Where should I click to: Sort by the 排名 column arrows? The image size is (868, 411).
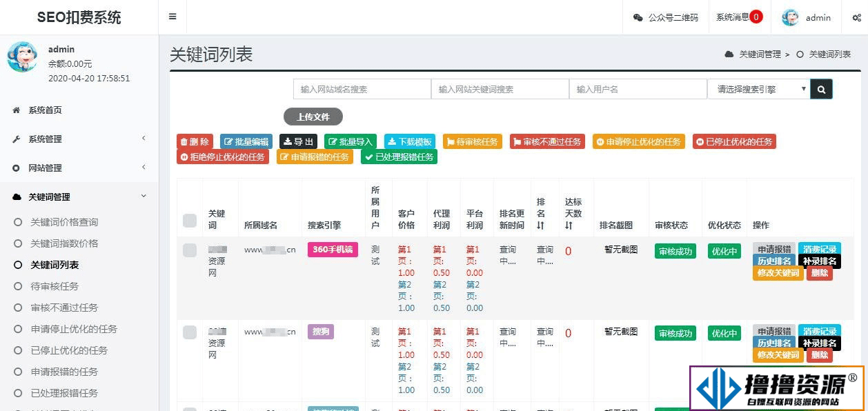(x=540, y=225)
